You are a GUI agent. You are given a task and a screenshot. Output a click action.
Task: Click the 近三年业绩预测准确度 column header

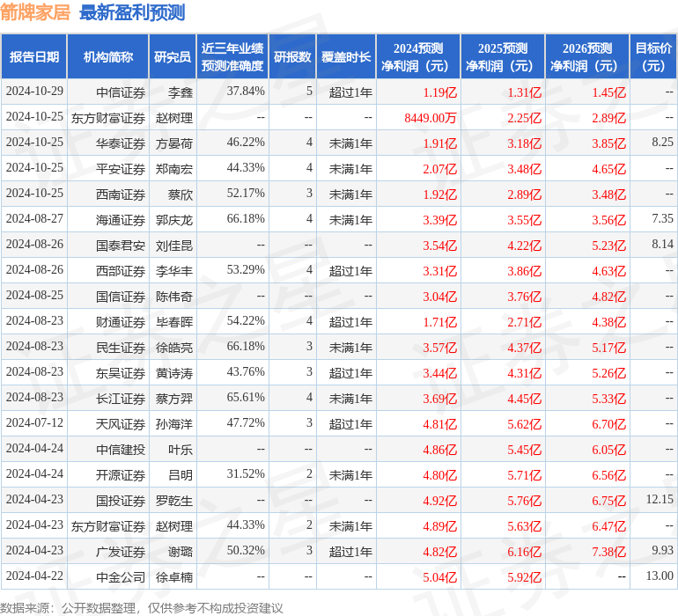coord(232,56)
